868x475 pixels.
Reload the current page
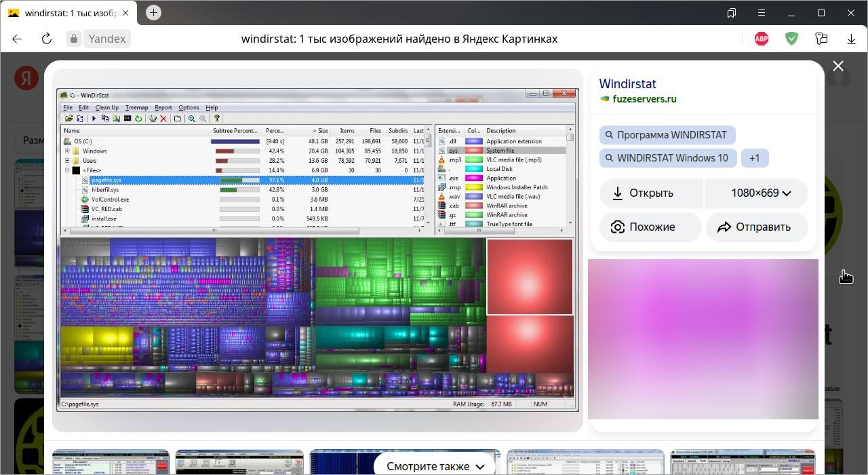coord(47,39)
